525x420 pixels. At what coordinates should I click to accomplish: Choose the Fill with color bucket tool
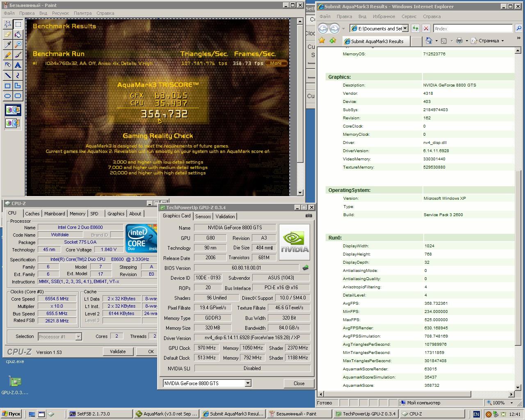pyautogui.click(x=18, y=34)
